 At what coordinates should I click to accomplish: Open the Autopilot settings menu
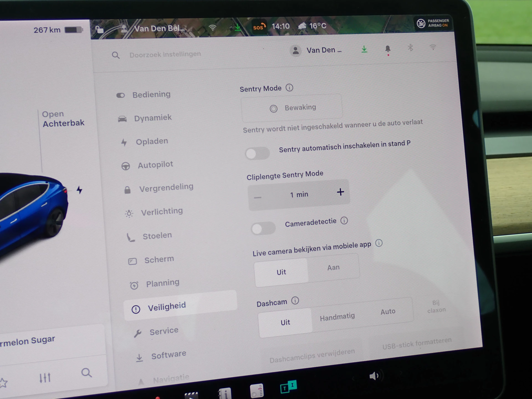coord(155,165)
